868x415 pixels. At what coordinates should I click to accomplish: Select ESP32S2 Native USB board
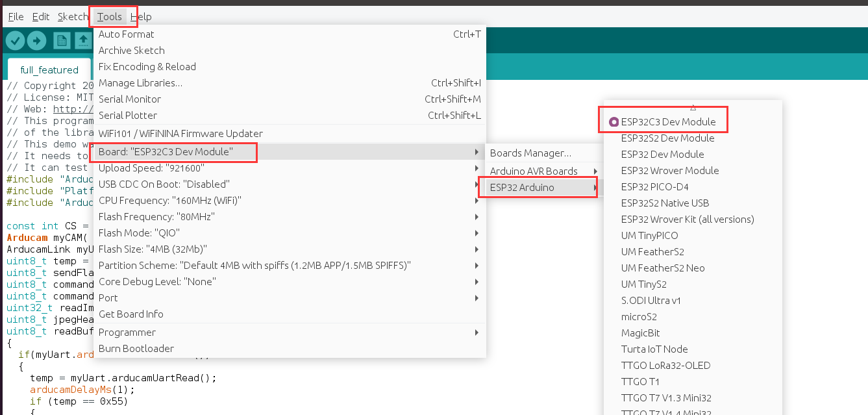pos(693,203)
